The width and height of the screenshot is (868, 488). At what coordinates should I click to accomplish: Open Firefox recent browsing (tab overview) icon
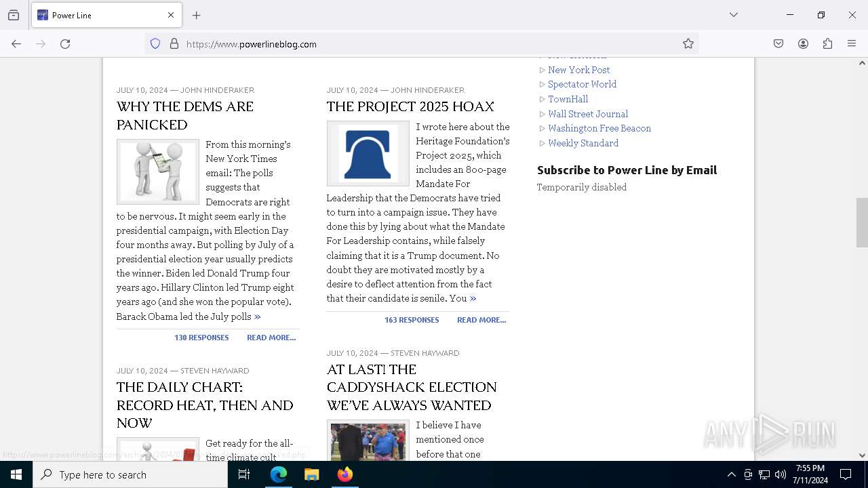14,15
